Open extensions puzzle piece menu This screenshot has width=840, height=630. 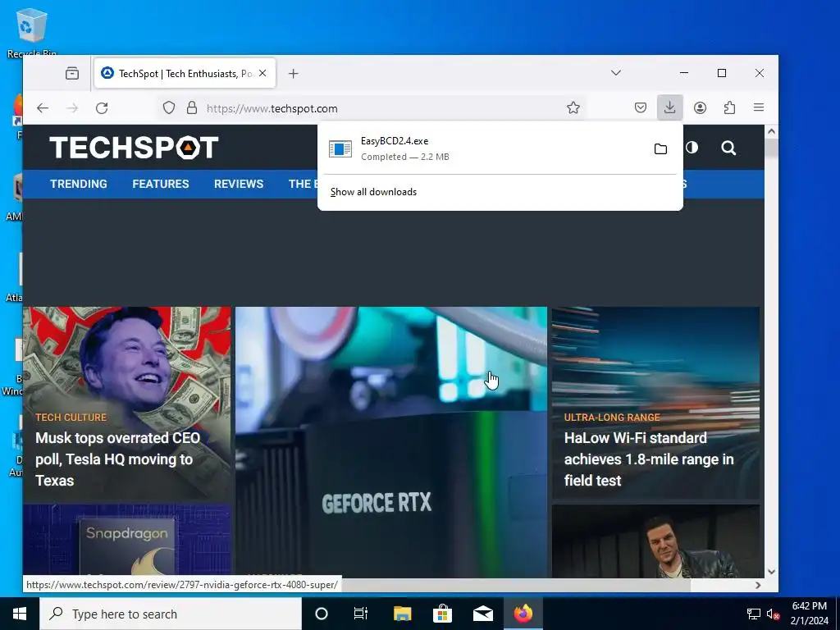click(729, 107)
